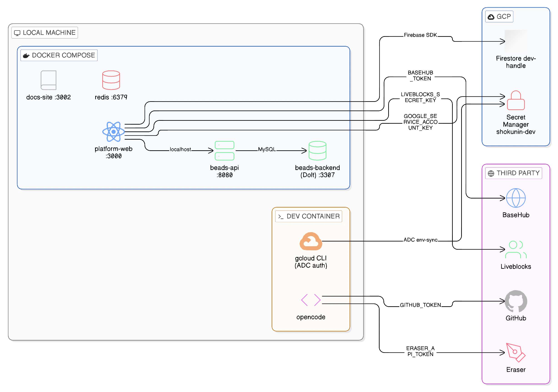Click the THIRD PARTY group label
The image size is (558, 392).
pyautogui.click(x=514, y=173)
